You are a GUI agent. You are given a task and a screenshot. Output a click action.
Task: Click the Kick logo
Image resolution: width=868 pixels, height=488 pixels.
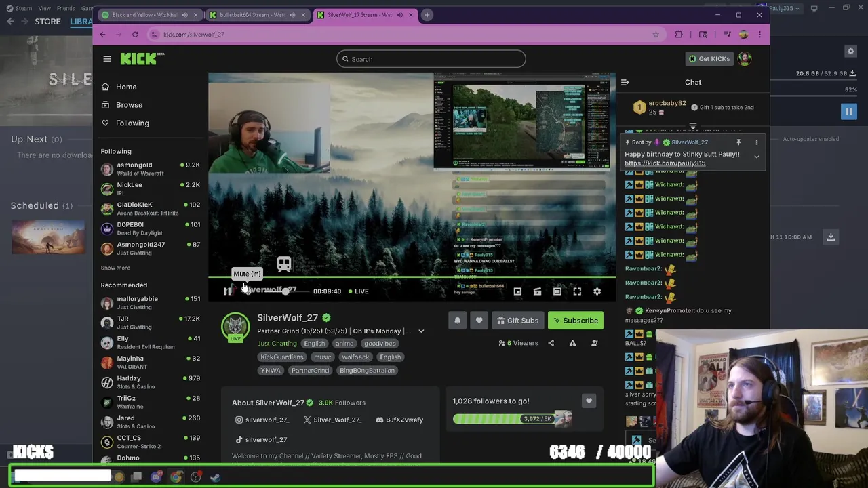tap(142, 58)
